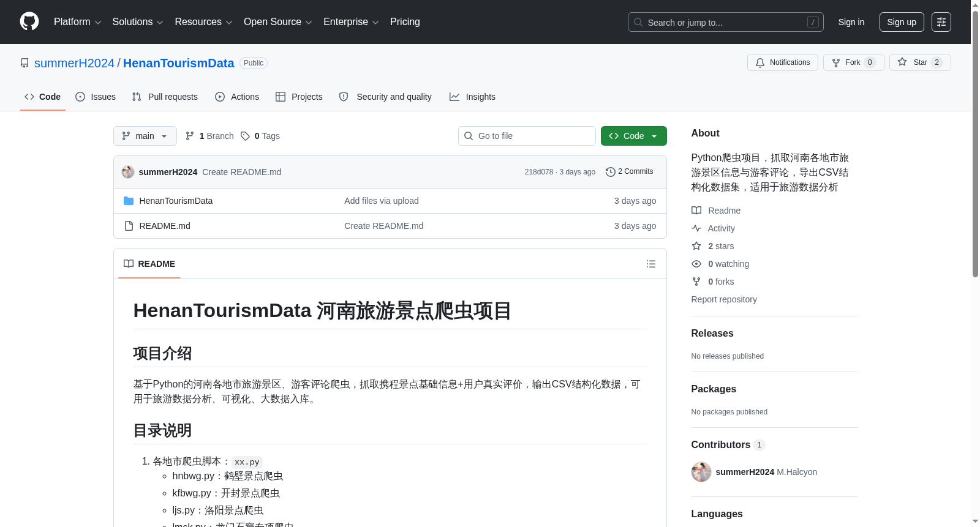Open the Releases heading link

[712, 333]
